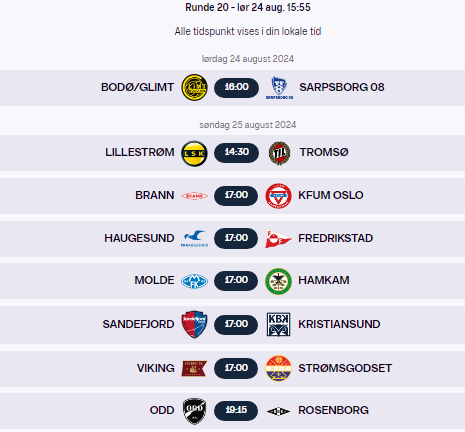Open the 19:15 Odd–Rosenborg match time
Image resolution: width=465 pixels, height=432 pixels.
(236, 411)
